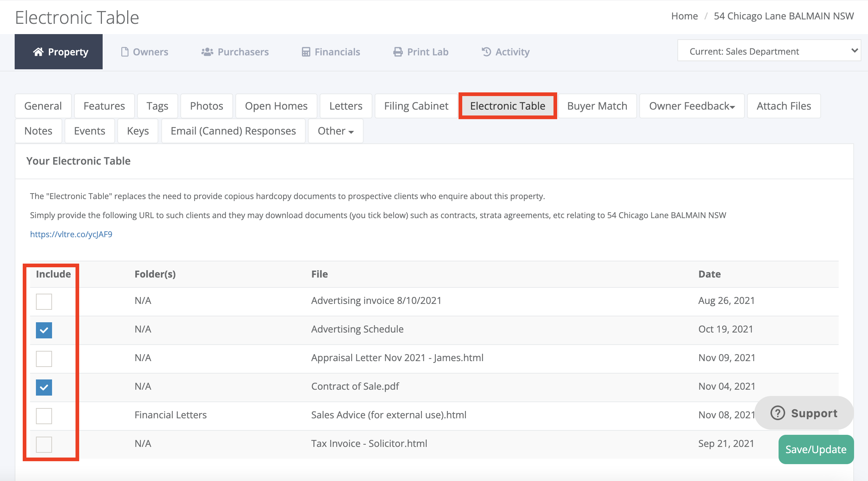Tick the Advertising invoice 8/10/2021 checkbox
The image size is (868, 481).
(x=44, y=301)
